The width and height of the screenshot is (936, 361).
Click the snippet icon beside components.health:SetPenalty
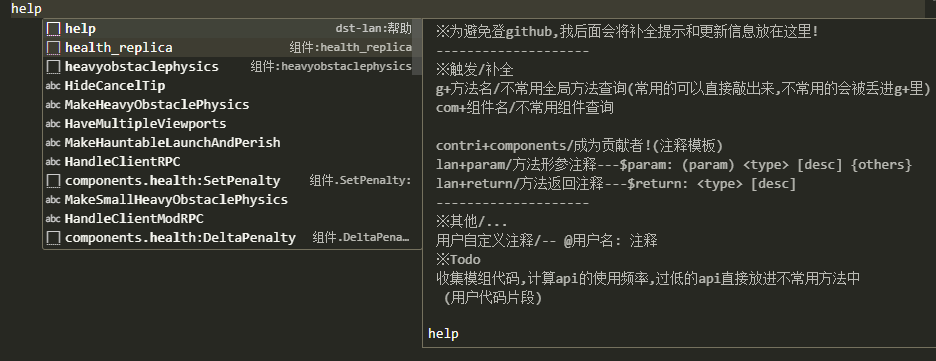[54, 181]
